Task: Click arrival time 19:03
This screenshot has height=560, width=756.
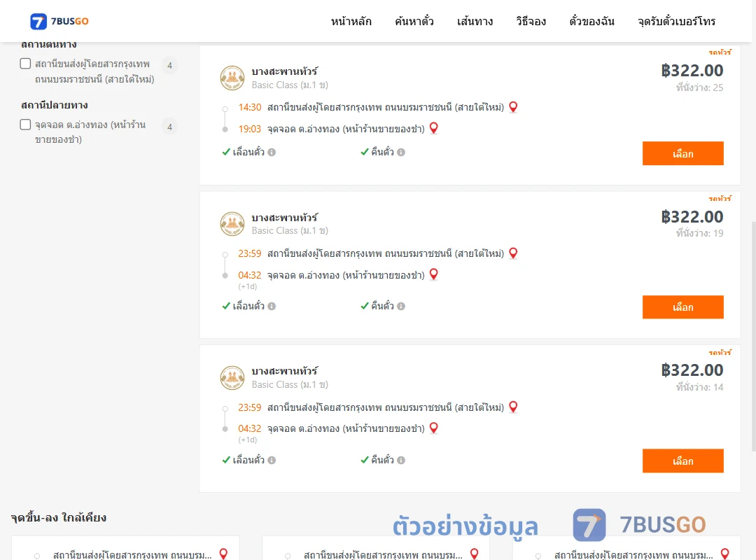Action: [250, 129]
